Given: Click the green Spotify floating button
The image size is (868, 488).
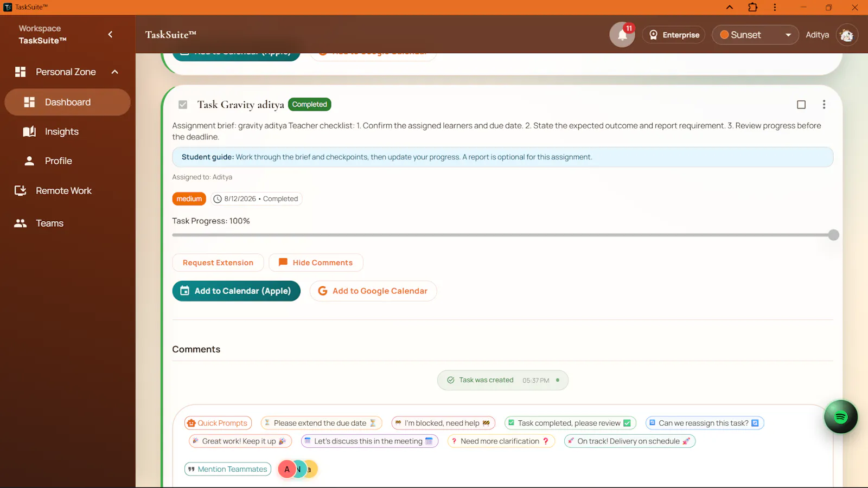Looking at the screenshot, I should [x=840, y=416].
